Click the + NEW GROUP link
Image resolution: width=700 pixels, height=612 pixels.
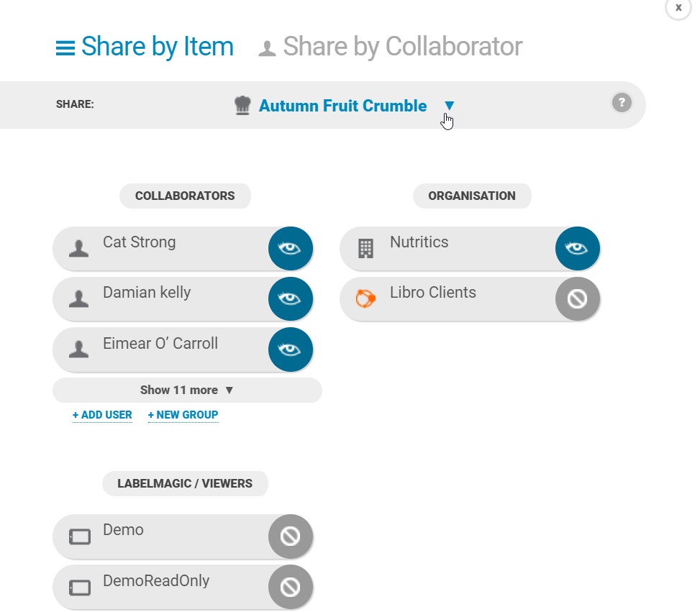coord(183,415)
